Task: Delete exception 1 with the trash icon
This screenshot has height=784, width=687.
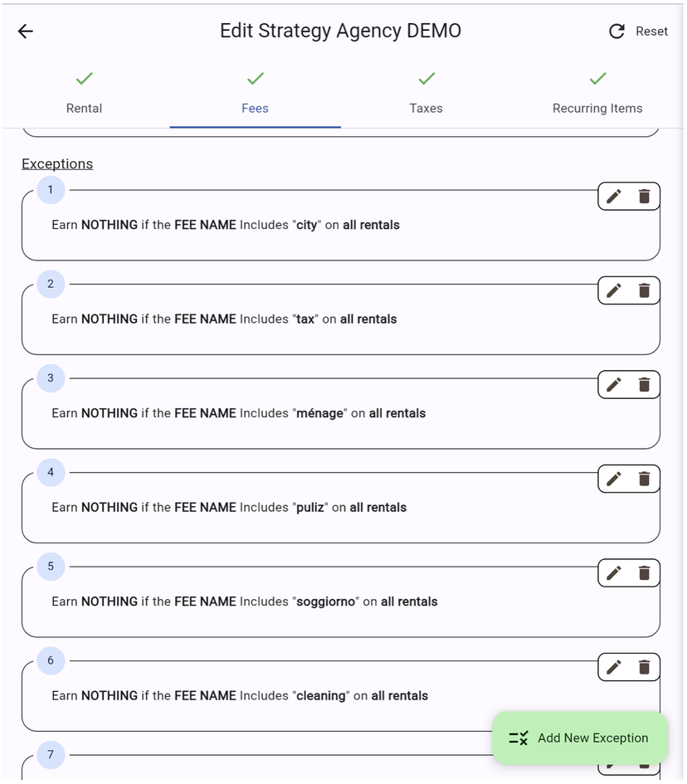Action: pyautogui.click(x=645, y=196)
